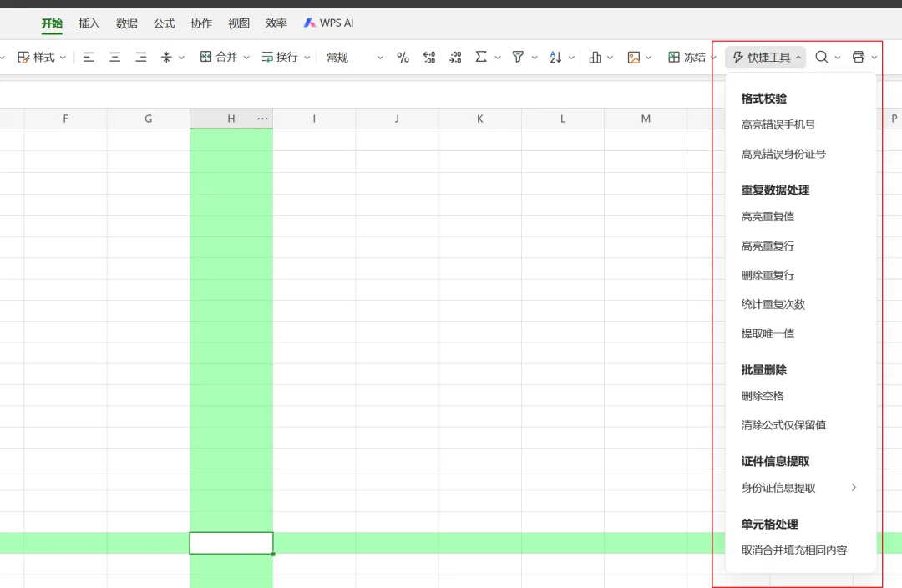Expand the picture dropdown arrow
The height and width of the screenshot is (588, 902).
[649, 58]
